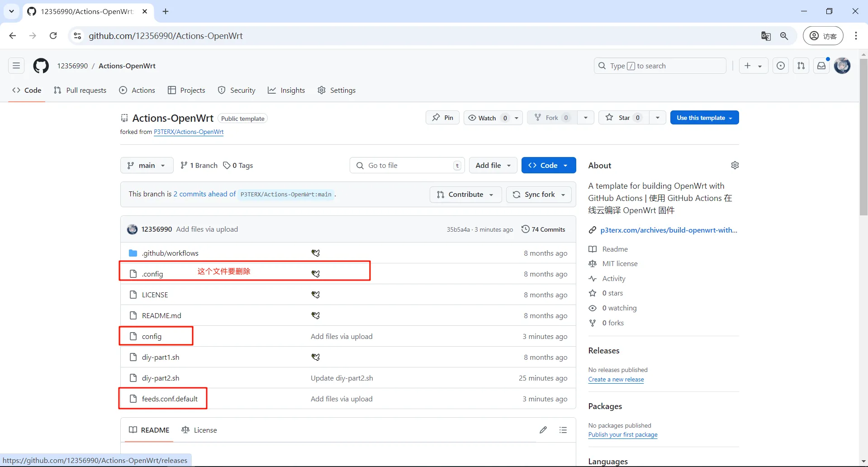Open GitHub hamburger navigation menu
The height and width of the screenshot is (467, 868).
[x=16, y=66]
